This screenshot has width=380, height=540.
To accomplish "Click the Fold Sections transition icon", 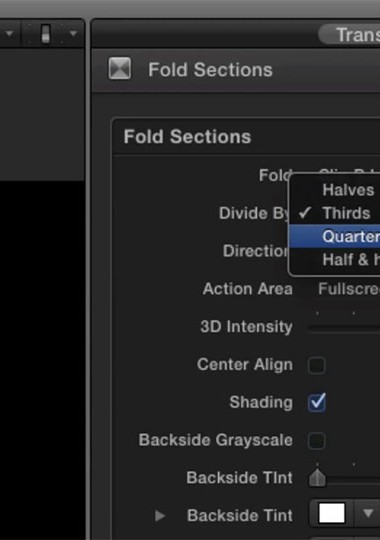I will [x=120, y=68].
